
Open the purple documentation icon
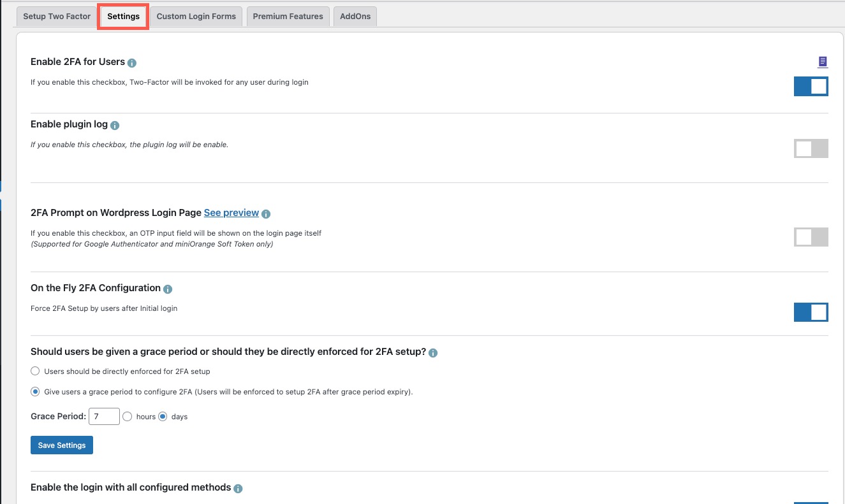pos(823,62)
